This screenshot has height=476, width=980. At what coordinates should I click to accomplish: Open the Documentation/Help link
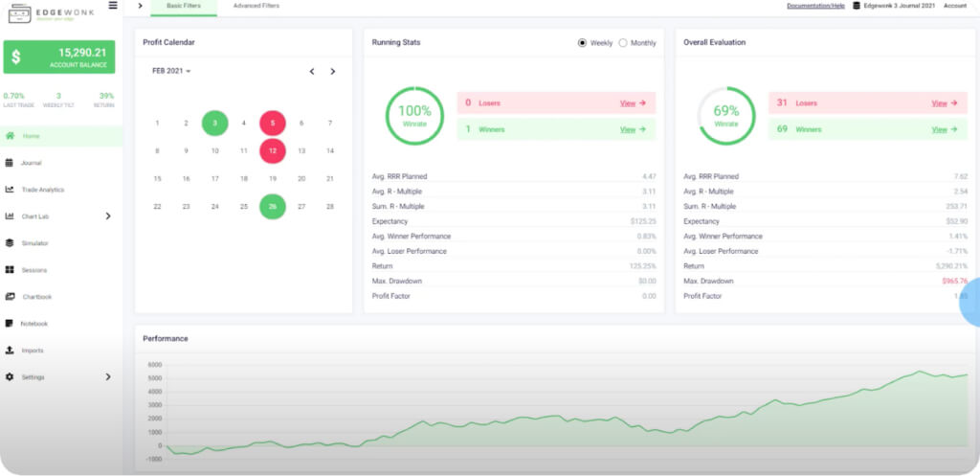[815, 6]
